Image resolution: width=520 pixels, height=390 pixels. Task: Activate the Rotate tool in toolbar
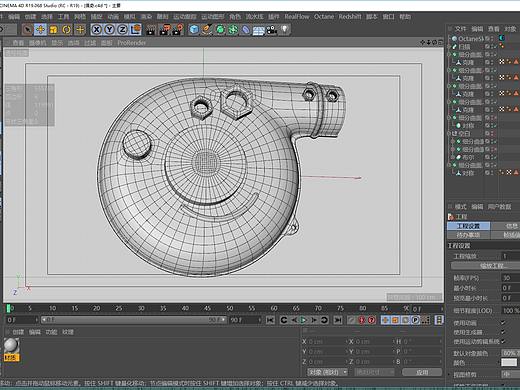67,30
